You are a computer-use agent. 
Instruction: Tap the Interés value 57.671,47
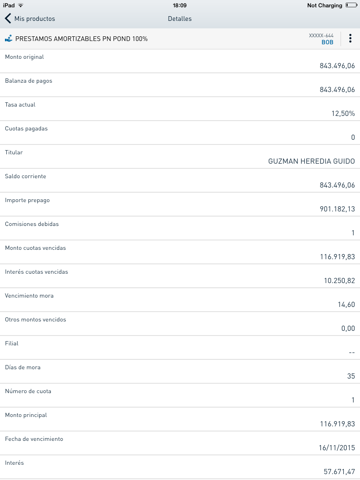tap(339, 472)
